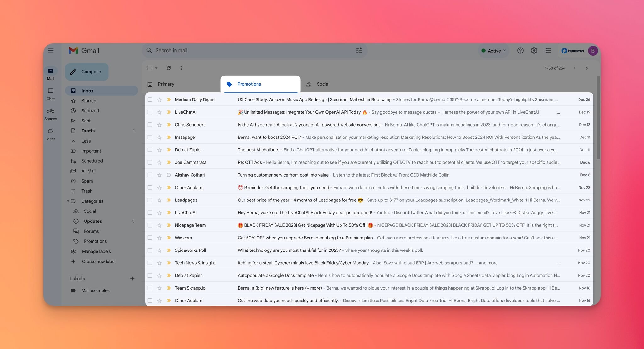The width and height of the screenshot is (644, 349).
Task: Star the Chris Schubert email
Action: click(x=159, y=125)
